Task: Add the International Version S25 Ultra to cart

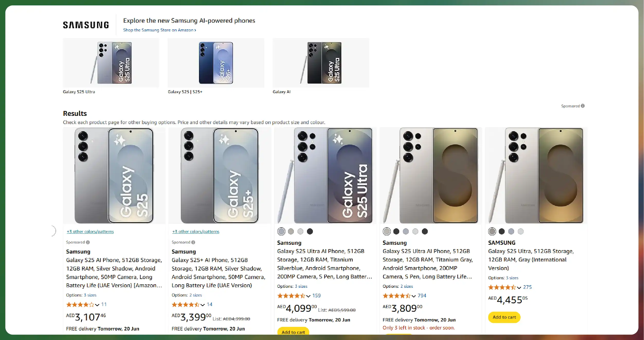Action: [x=504, y=317]
